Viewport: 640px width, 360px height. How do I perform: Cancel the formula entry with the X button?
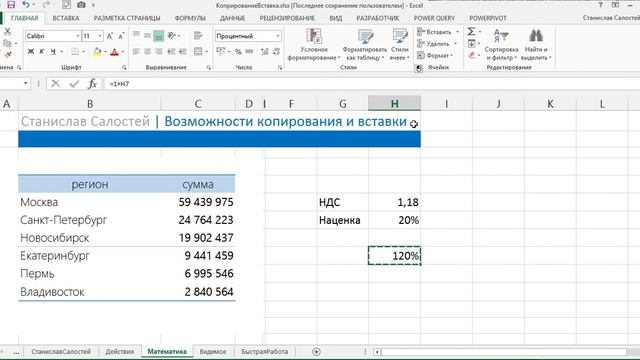(56, 84)
